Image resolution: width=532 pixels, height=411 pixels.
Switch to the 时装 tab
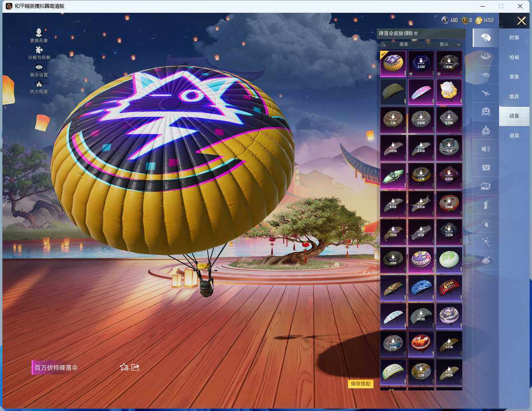coord(514,38)
